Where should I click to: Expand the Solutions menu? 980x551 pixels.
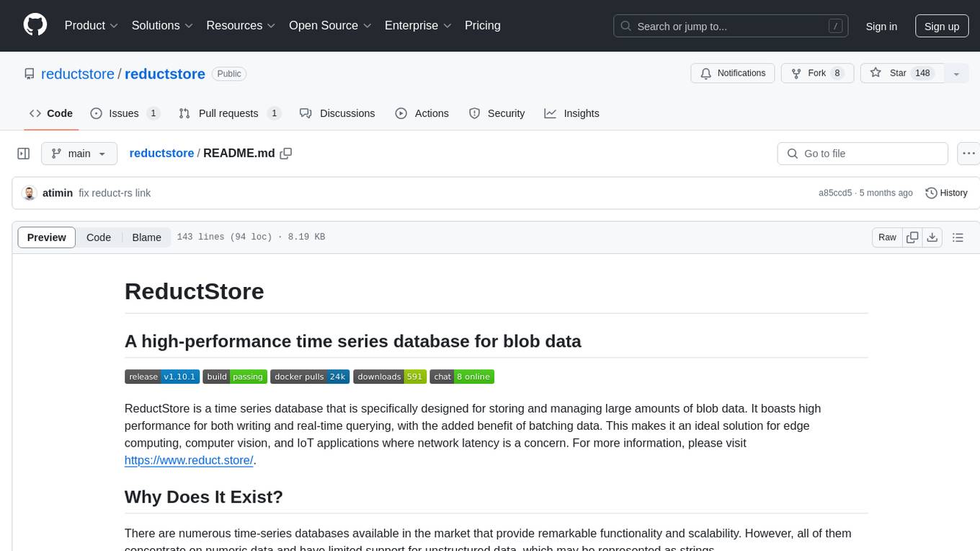pyautogui.click(x=162, y=25)
